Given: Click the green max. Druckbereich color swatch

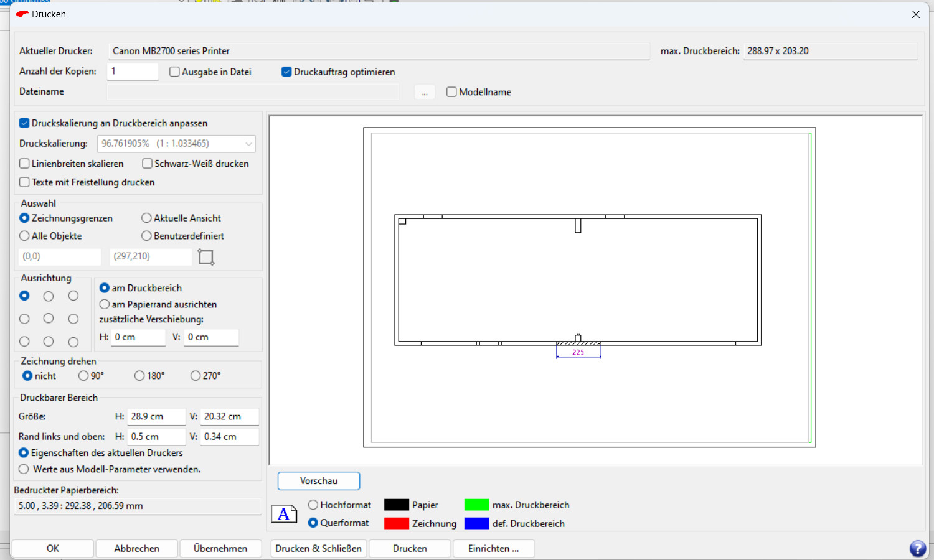Looking at the screenshot, I should tap(476, 505).
